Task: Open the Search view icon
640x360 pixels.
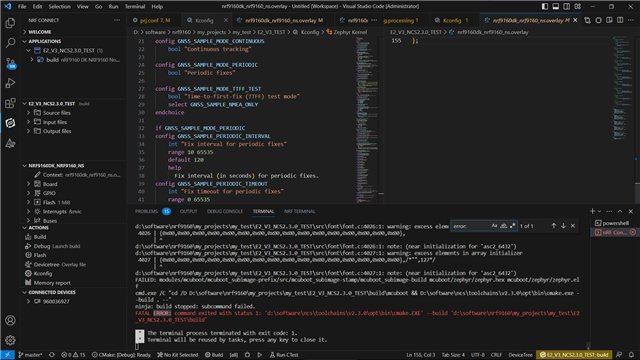Action: tap(10, 43)
